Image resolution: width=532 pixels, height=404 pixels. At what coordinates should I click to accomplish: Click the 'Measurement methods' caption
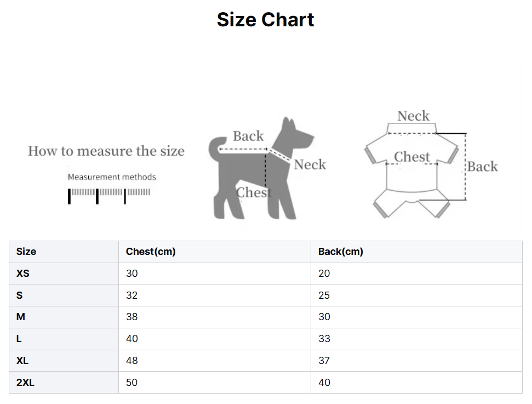click(x=112, y=177)
